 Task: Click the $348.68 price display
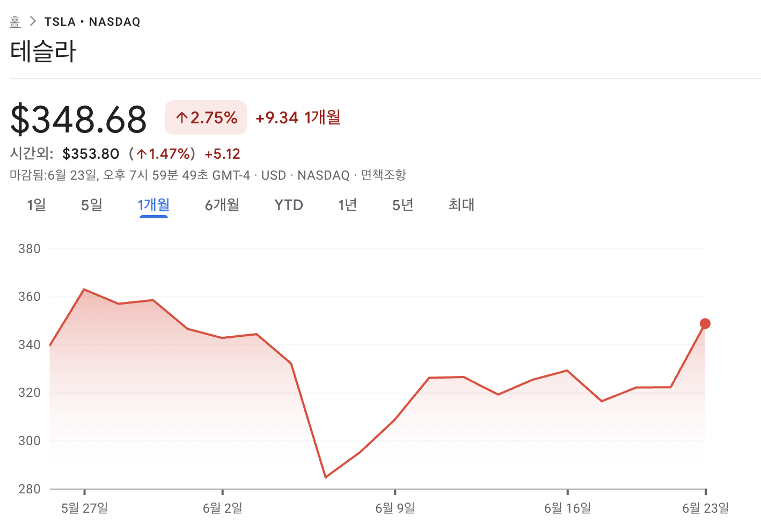tap(78, 119)
